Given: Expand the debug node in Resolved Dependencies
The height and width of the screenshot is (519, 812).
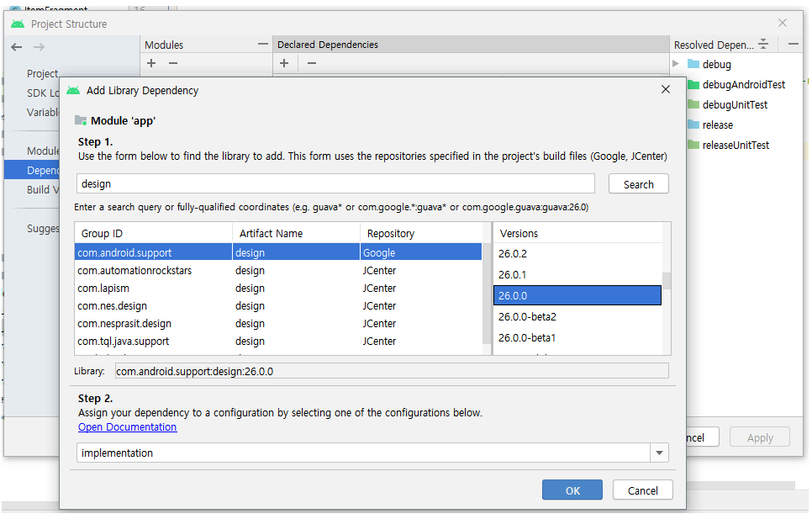Looking at the screenshot, I should tap(676, 64).
